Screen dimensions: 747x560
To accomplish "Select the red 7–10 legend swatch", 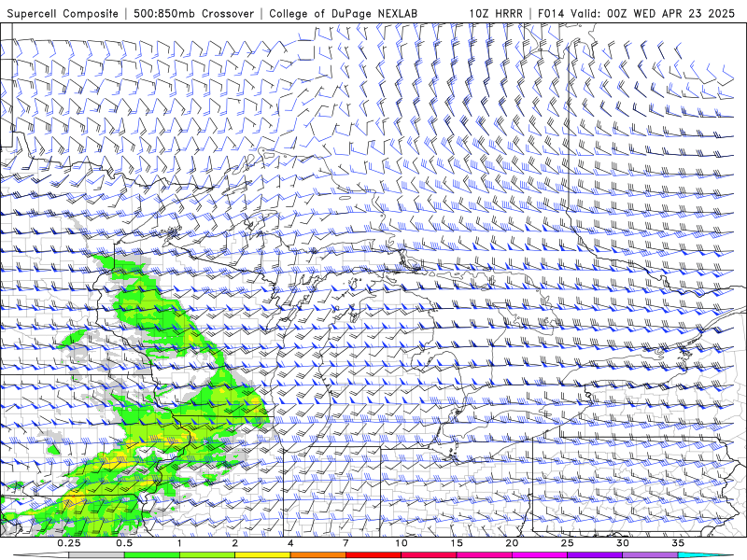I will tap(373, 555).
